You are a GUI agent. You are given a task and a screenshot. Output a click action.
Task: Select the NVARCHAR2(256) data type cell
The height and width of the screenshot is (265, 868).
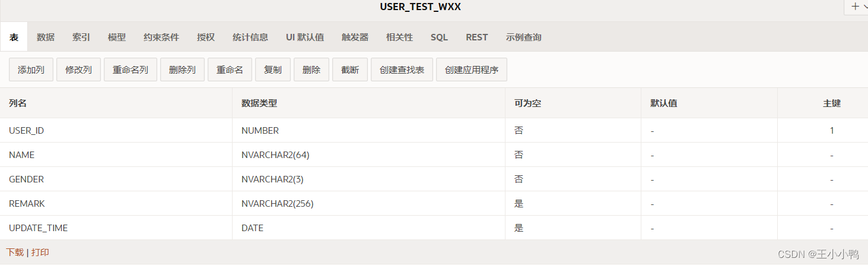click(x=368, y=203)
